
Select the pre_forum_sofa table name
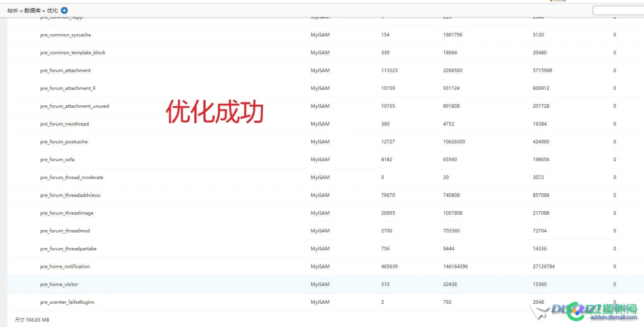click(57, 160)
